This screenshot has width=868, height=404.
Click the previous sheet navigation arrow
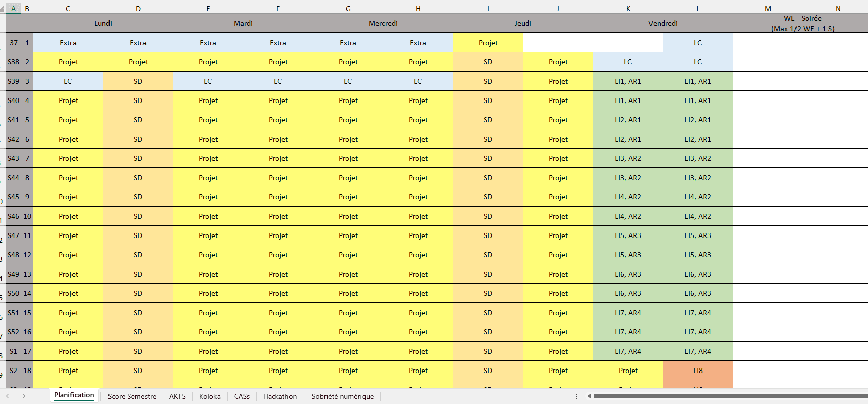click(8, 396)
